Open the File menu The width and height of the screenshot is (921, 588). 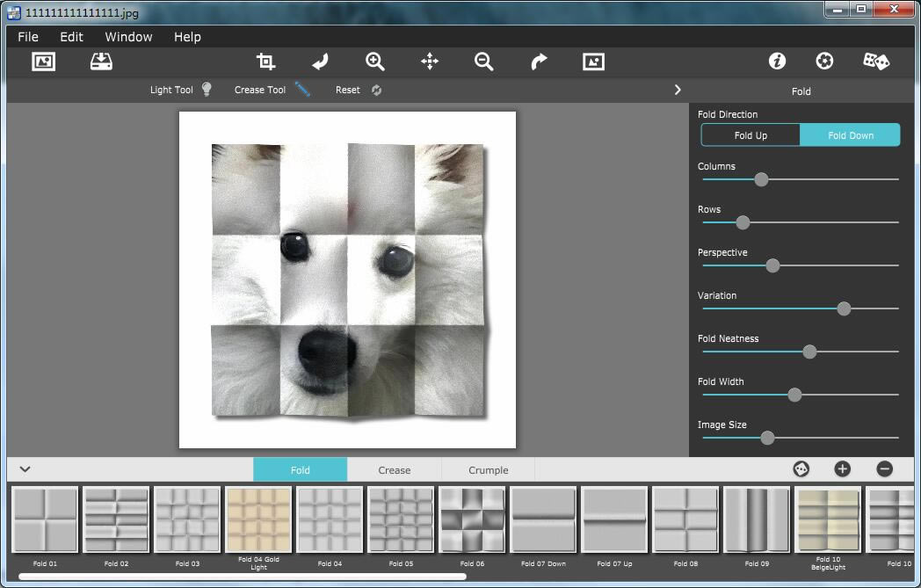click(x=28, y=37)
